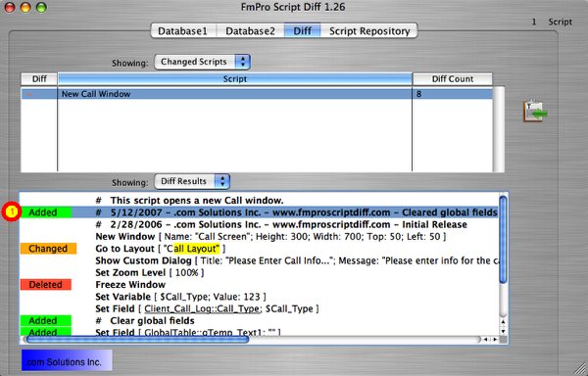Open the Diff Results dropdown

point(192,181)
